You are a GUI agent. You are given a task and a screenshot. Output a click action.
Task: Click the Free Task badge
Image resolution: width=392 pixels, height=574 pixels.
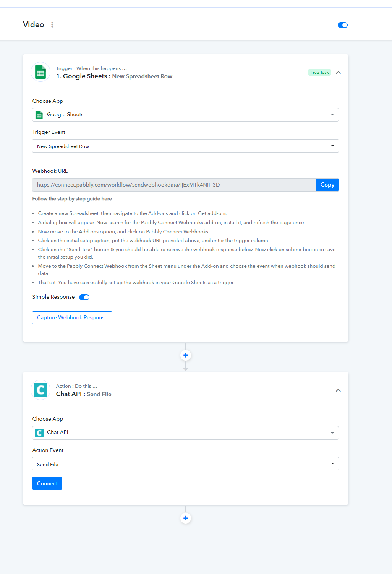(319, 72)
